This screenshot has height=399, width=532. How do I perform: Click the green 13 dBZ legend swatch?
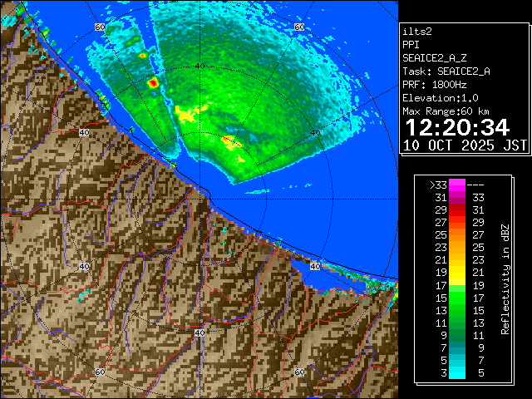(457, 309)
